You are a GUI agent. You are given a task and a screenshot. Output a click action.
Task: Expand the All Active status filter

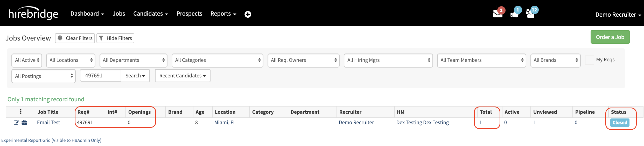coord(27,60)
